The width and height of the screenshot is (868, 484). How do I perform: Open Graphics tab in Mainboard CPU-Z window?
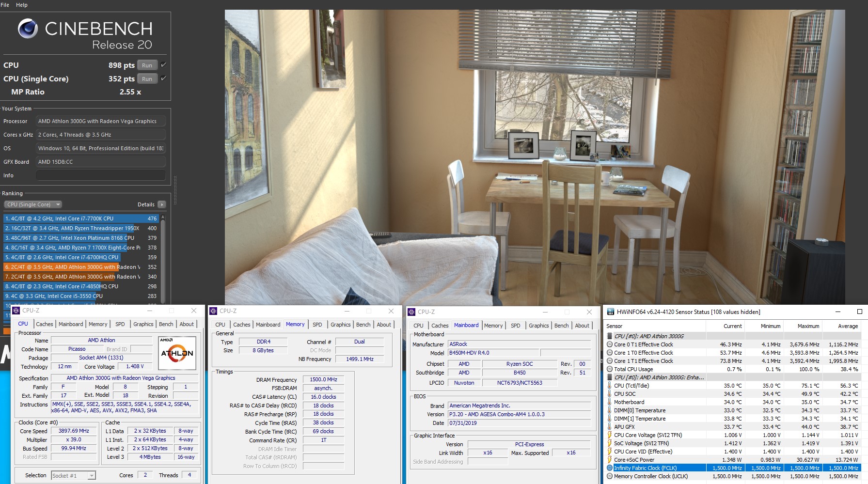539,326
